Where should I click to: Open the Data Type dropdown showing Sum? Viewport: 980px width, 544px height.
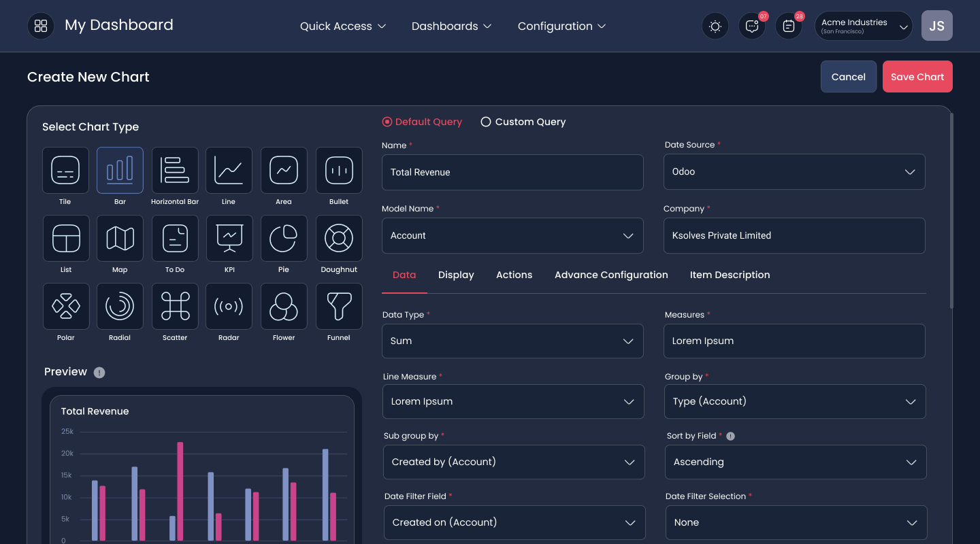(x=512, y=341)
